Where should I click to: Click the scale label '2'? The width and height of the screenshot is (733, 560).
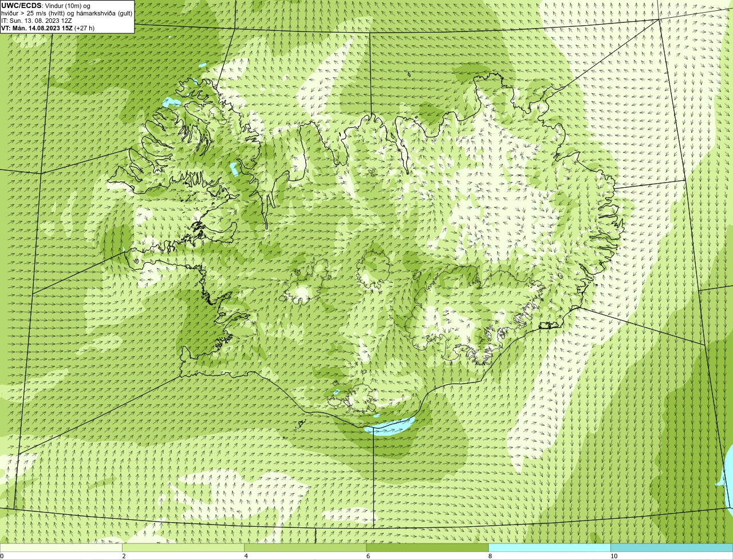(x=124, y=556)
